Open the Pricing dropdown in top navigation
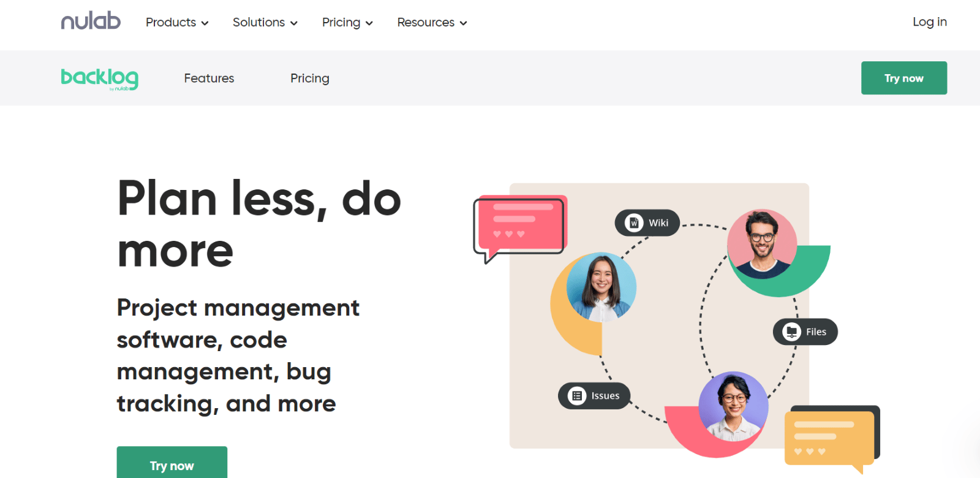Image resolution: width=980 pixels, height=478 pixels. tap(347, 23)
